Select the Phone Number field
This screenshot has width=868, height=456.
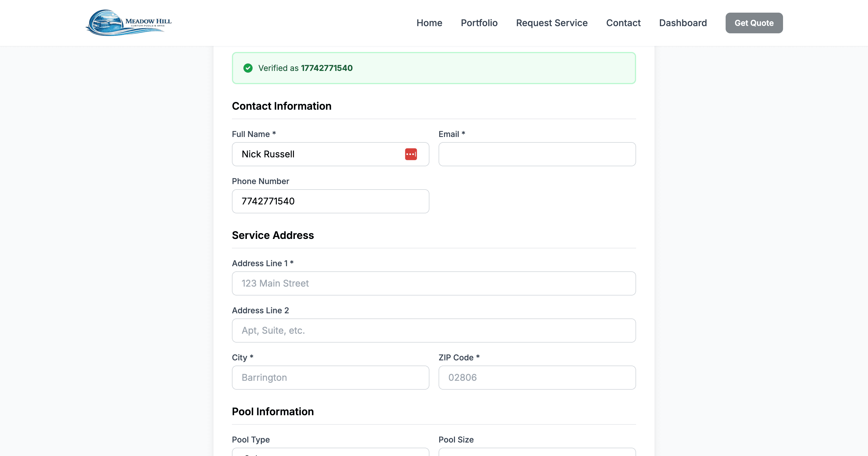click(x=330, y=201)
